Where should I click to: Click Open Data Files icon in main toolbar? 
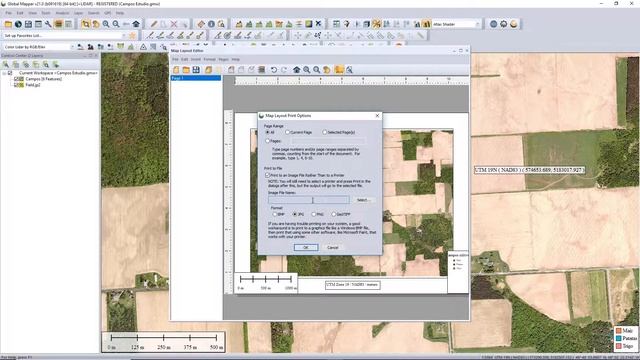[x=8, y=24]
